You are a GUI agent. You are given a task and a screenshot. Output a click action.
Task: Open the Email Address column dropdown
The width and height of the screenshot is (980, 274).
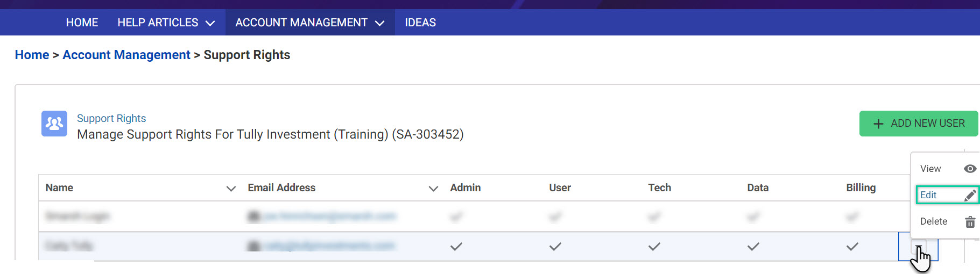point(433,189)
